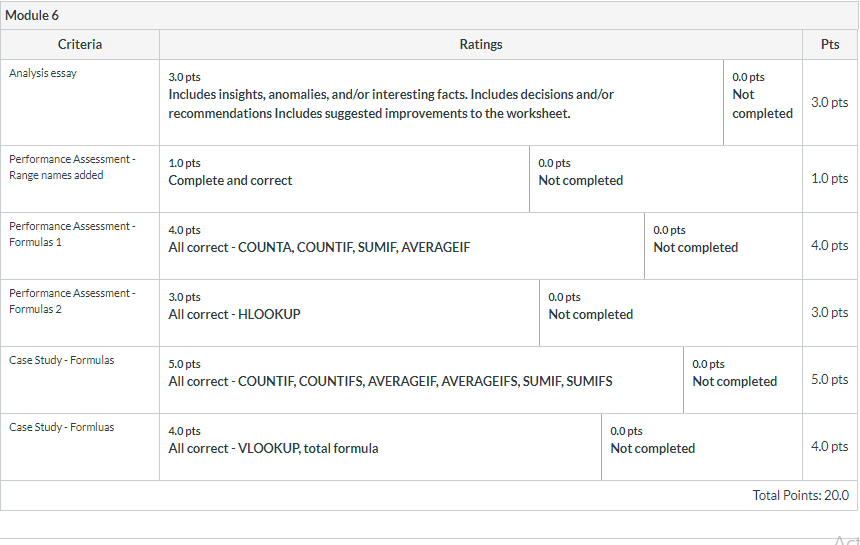The width and height of the screenshot is (860, 545).
Task: Choose the All correct - HLOOKUP rating
Action: click(x=349, y=313)
